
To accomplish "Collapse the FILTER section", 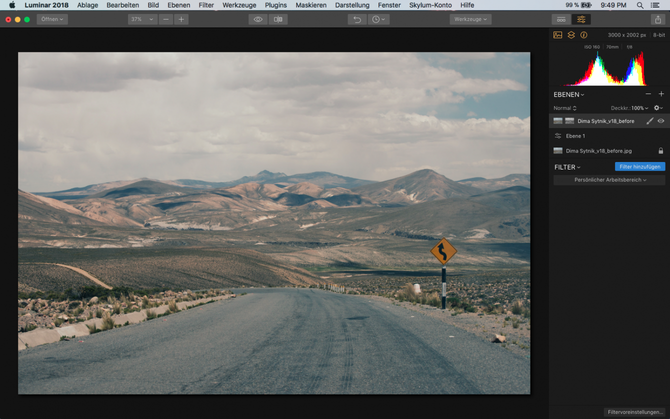I will click(x=567, y=167).
